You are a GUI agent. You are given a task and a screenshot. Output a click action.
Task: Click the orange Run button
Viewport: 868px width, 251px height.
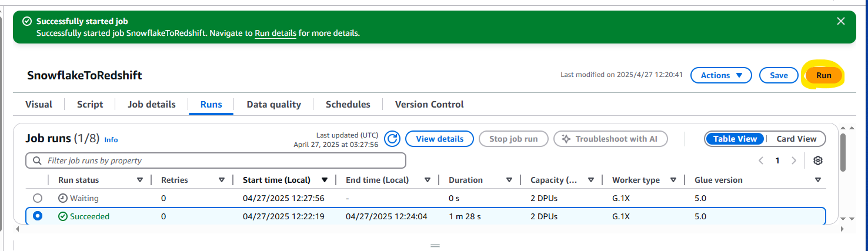823,75
